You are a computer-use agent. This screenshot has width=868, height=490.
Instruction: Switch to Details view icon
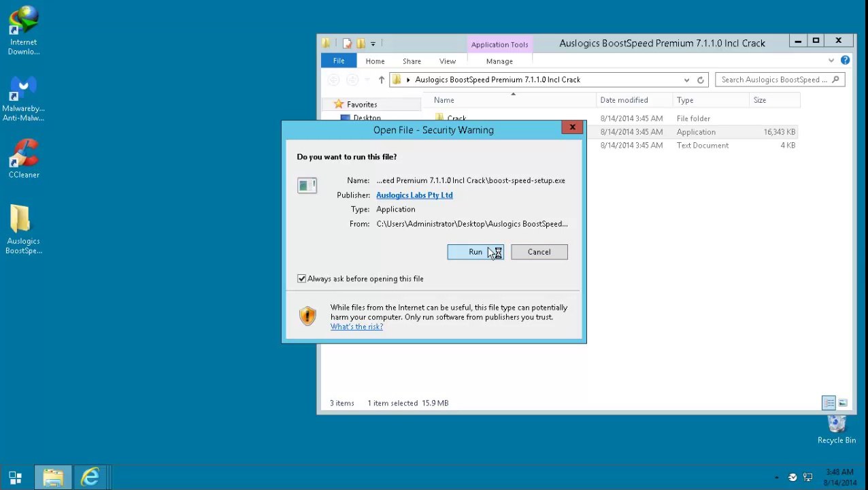click(x=829, y=403)
